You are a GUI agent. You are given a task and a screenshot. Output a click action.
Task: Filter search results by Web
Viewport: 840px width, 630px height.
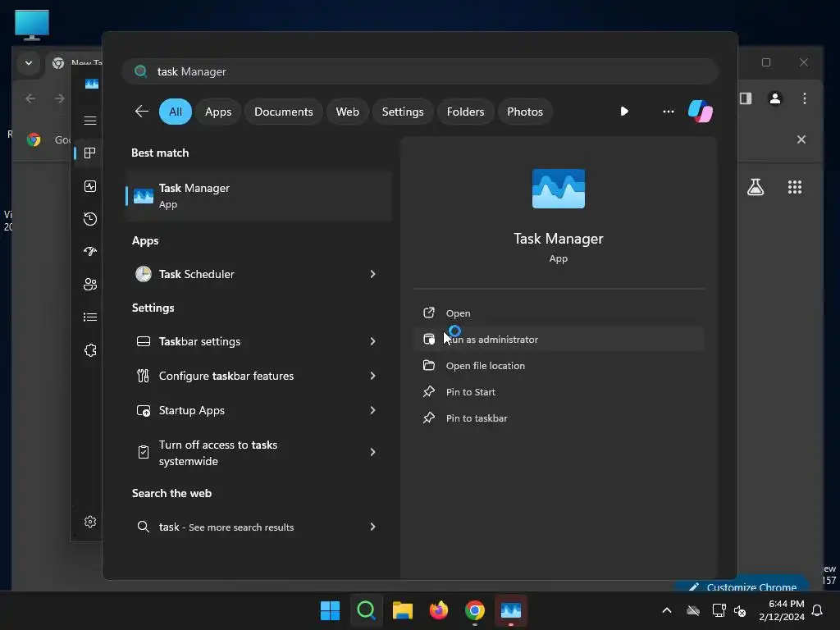(347, 112)
